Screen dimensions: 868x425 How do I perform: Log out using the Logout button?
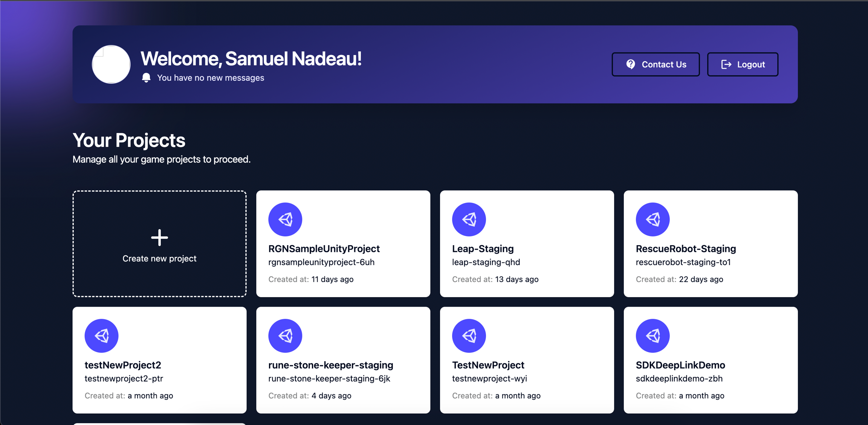coord(743,64)
